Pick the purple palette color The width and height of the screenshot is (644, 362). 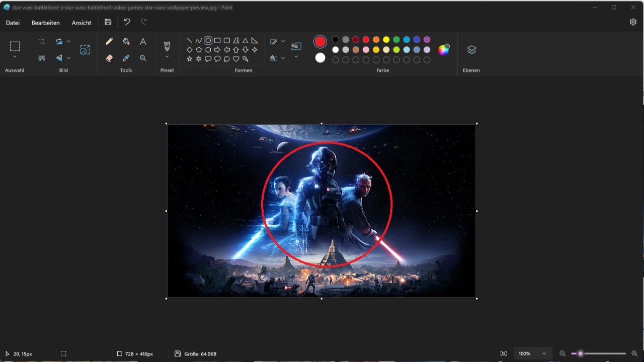[427, 40]
